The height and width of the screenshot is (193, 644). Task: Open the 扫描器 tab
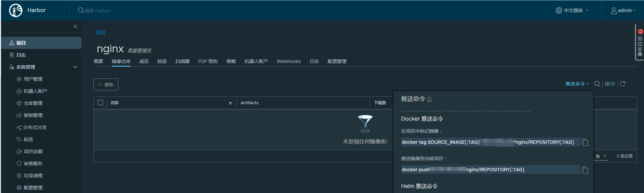[x=183, y=61]
